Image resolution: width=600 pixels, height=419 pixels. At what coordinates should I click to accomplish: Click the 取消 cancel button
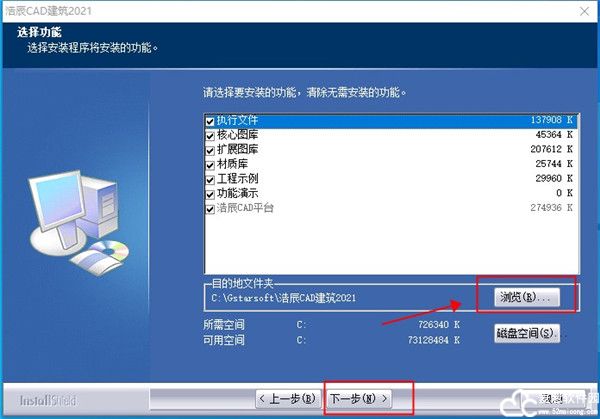(552, 399)
